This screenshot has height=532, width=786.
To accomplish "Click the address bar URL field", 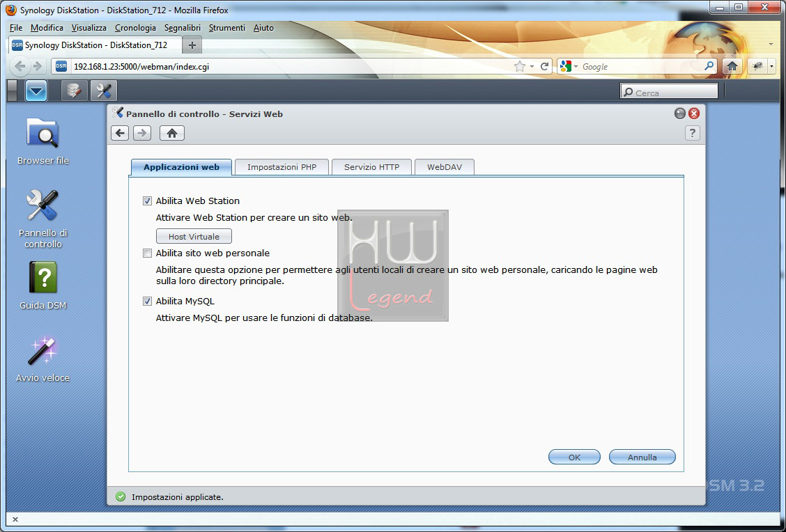I will click(x=291, y=67).
